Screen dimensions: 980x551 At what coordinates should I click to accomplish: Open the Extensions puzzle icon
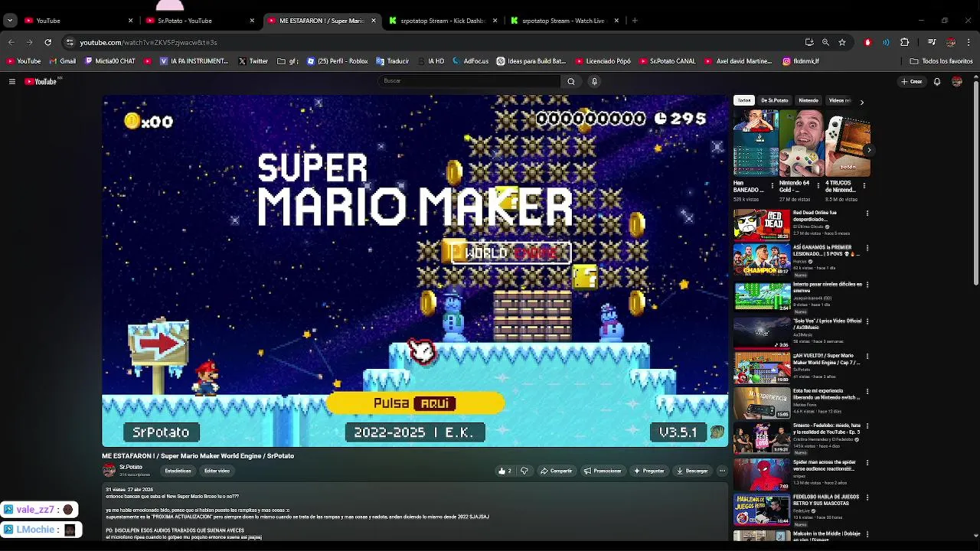904,42
